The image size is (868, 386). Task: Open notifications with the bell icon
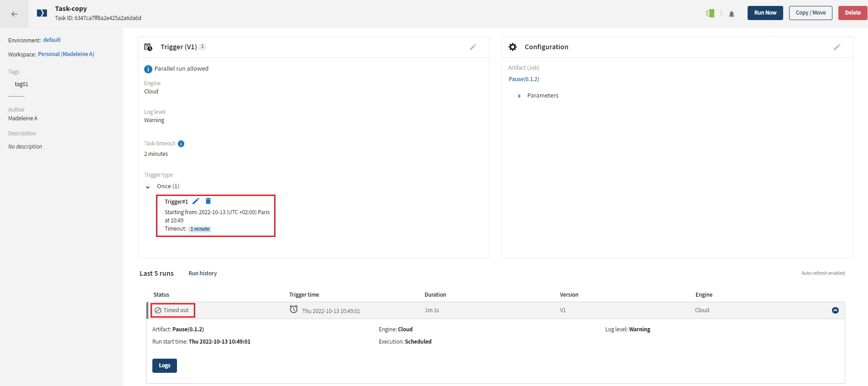(x=732, y=14)
